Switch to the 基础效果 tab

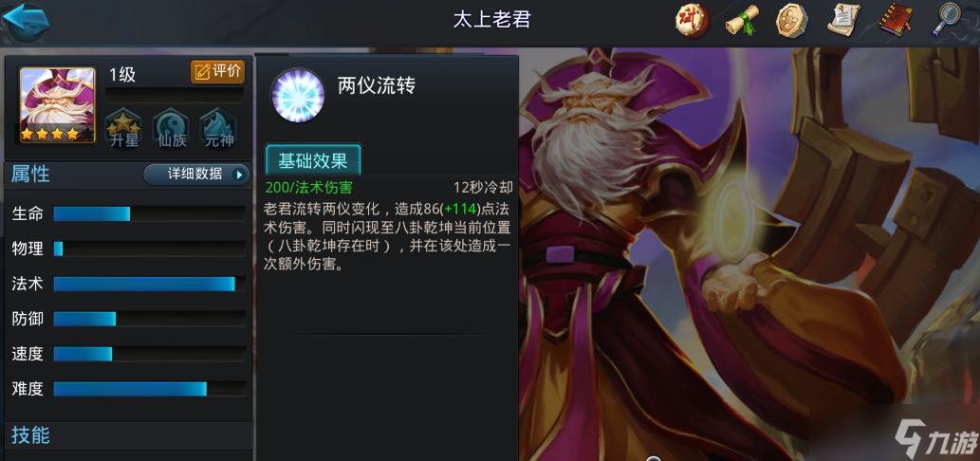[x=312, y=160]
